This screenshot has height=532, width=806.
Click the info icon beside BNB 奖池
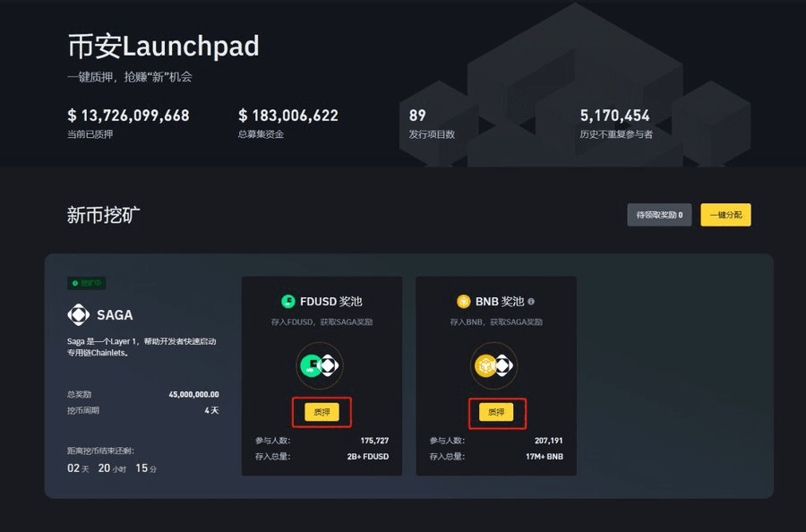click(531, 302)
